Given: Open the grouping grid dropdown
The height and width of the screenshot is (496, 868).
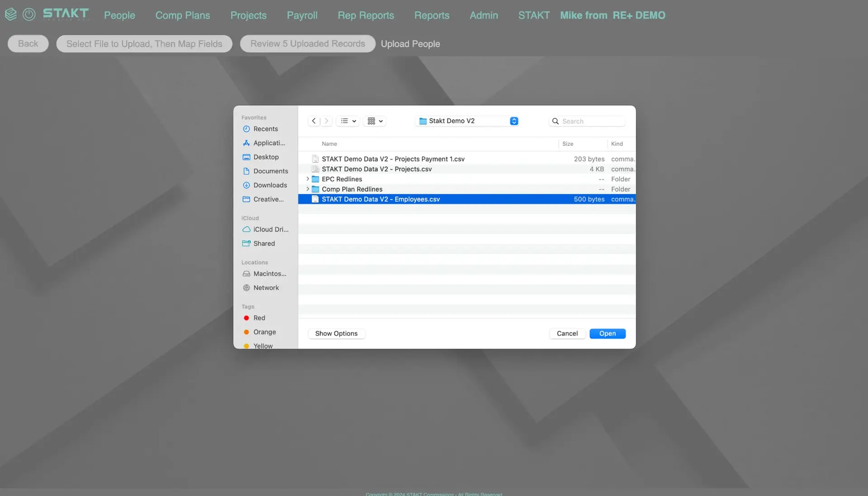Looking at the screenshot, I should click(x=375, y=121).
